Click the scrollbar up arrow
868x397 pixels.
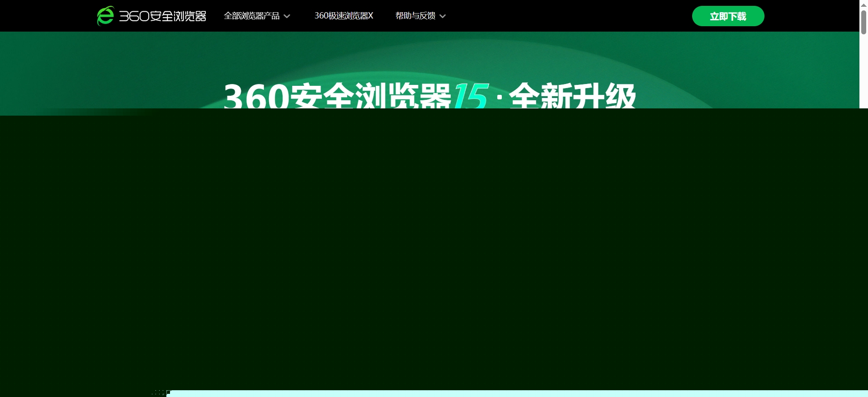(863, 5)
